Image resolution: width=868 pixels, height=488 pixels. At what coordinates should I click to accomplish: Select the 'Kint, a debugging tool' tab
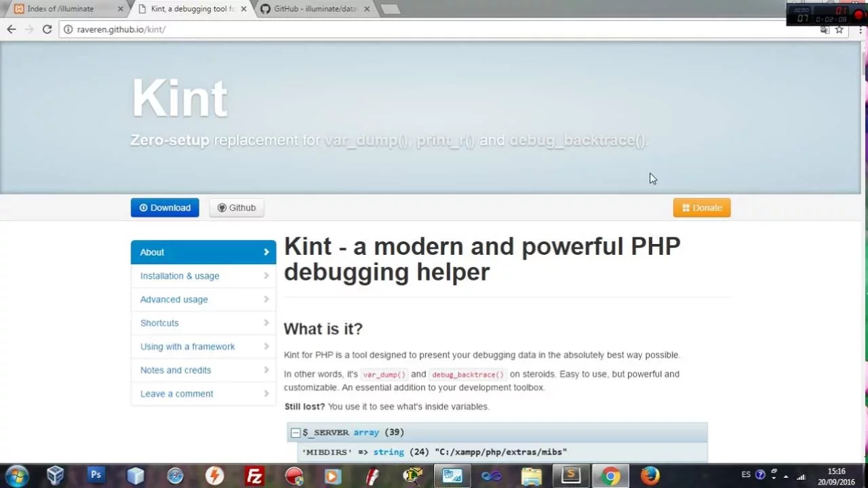click(x=191, y=9)
